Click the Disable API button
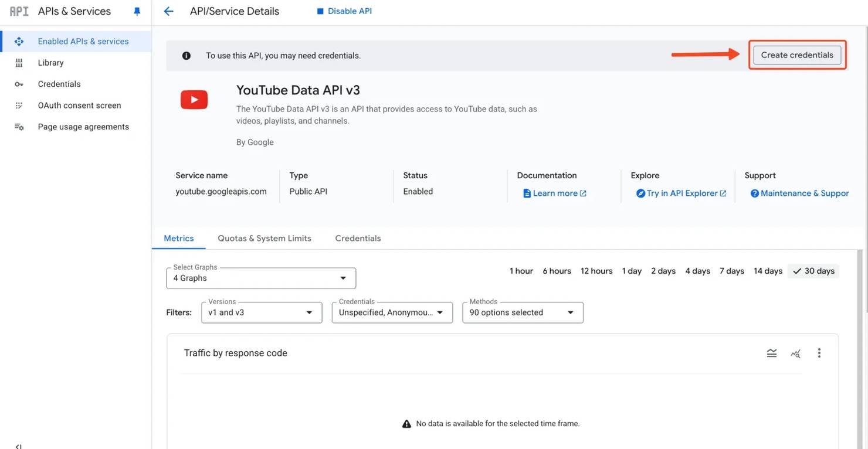The width and height of the screenshot is (868, 449). (x=344, y=11)
